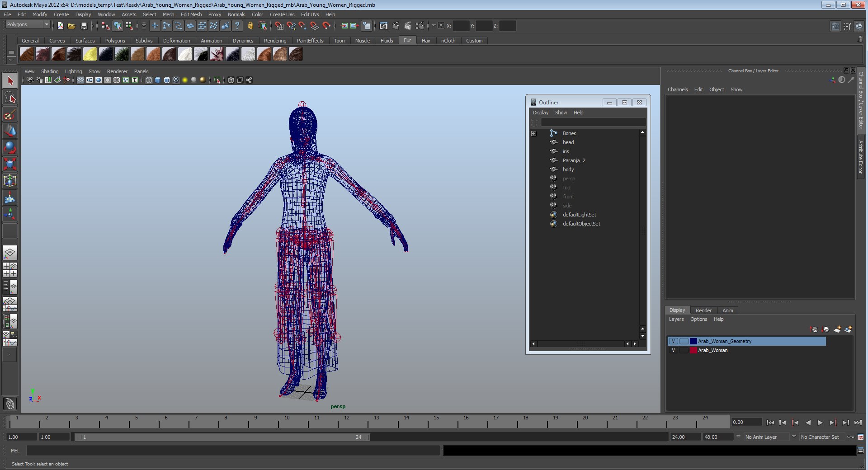The height and width of the screenshot is (470, 868).
Task: Move selected layer up icon
Action: pyautogui.click(x=814, y=329)
